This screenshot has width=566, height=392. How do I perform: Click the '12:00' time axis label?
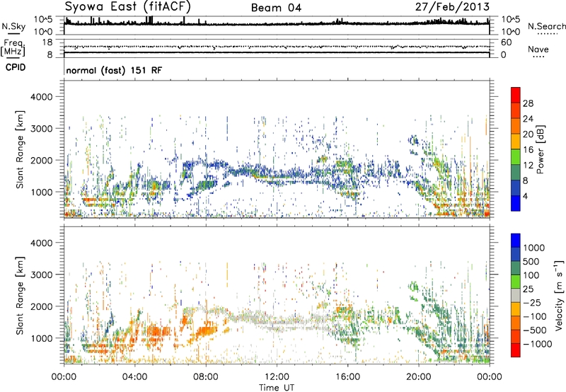pyautogui.click(x=277, y=377)
